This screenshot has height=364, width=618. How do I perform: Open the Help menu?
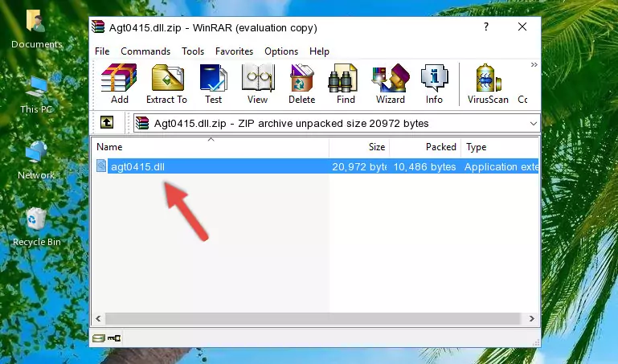319,51
